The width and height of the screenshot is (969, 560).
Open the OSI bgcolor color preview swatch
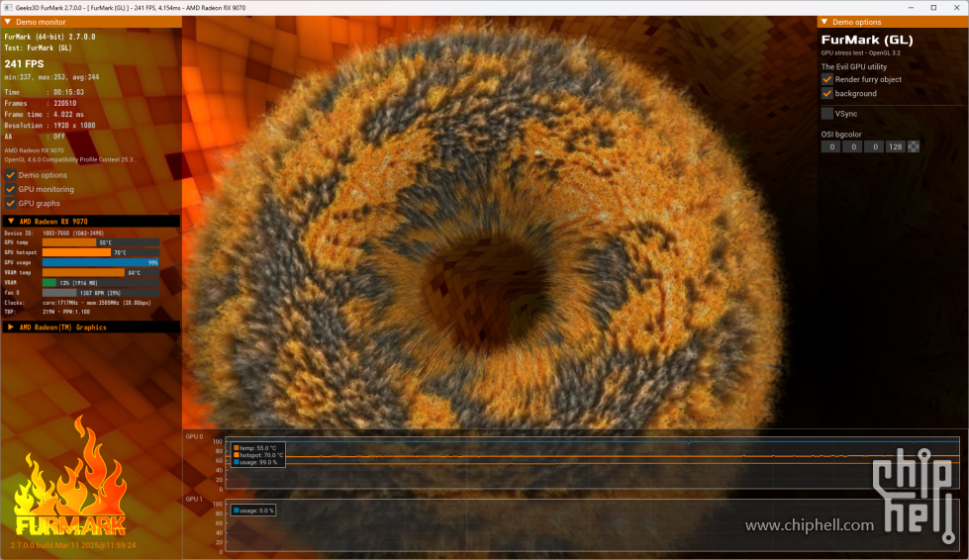pyautogui.click(x=914, y=147)
